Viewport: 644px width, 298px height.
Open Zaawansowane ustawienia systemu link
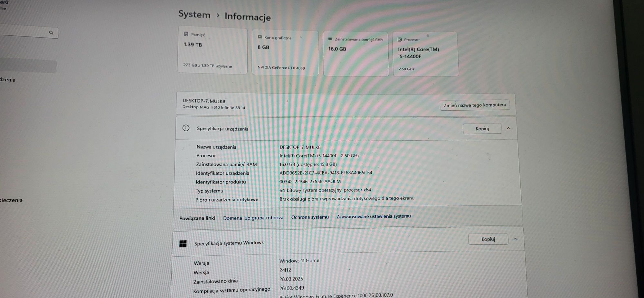[x=374, y=216]
